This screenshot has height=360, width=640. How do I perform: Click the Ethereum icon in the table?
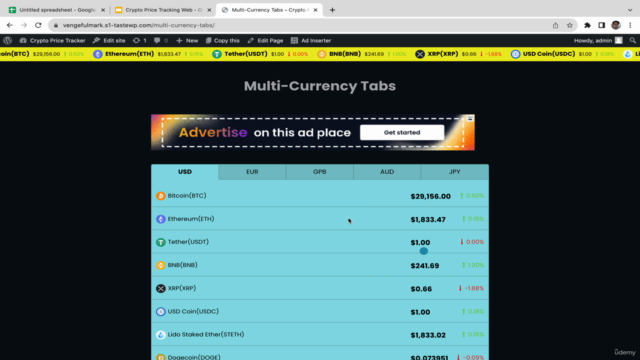tap(161, 219)
